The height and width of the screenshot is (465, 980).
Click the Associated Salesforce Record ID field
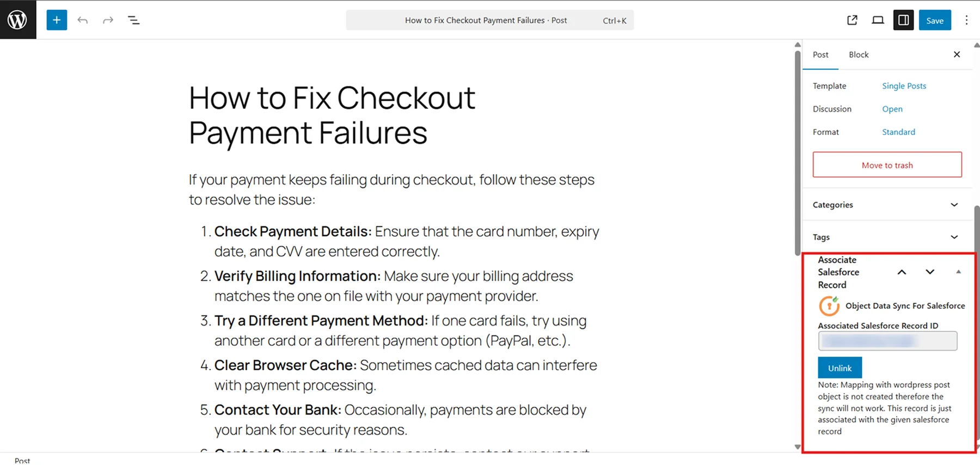[887, 341]
